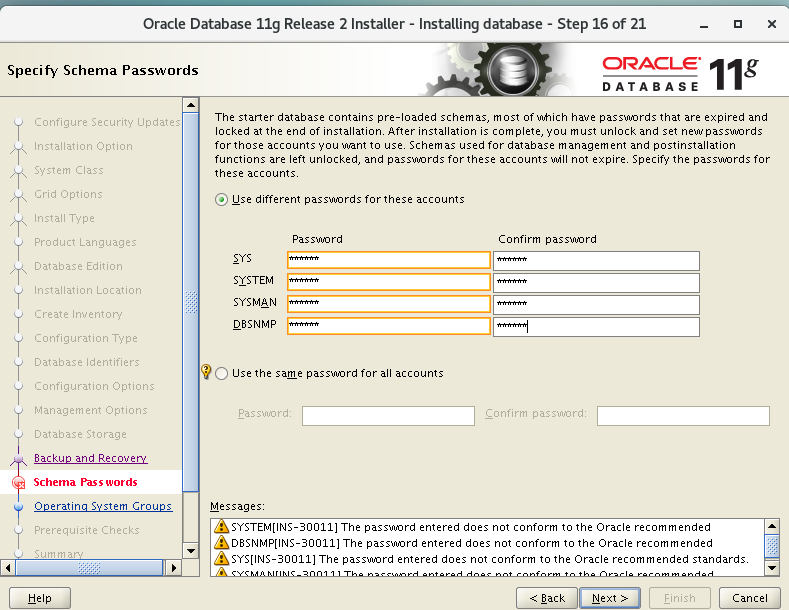This screenshot has width=789, height=610.
Task: Click the disabled Finish button
Action: pos(680,598)
